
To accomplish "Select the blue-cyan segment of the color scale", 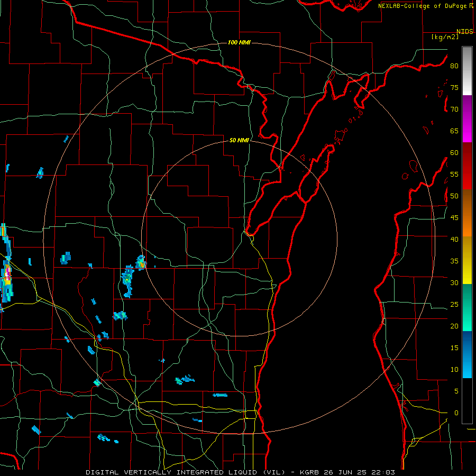I will 467,354.
